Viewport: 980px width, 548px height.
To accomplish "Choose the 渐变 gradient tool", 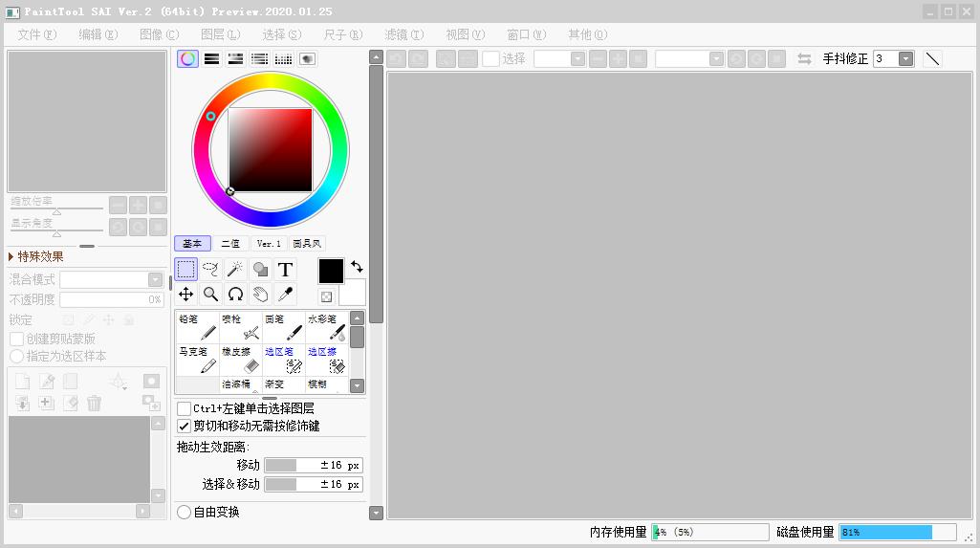I will click(x=284, y=384).
